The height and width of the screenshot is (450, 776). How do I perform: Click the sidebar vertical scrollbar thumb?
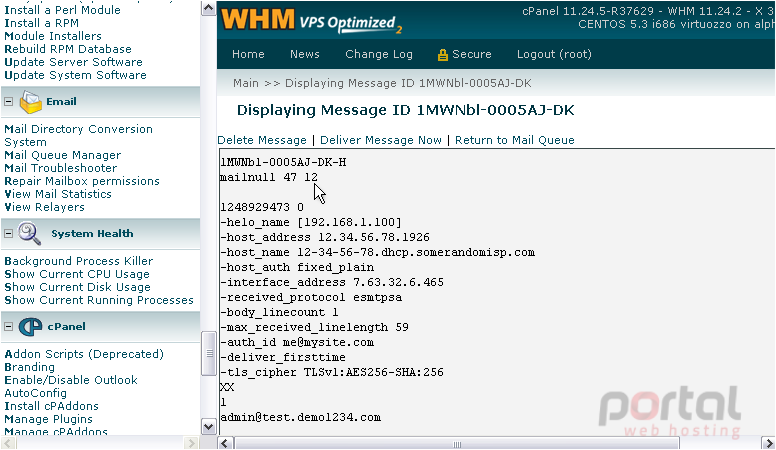click(x=208, y=353)
